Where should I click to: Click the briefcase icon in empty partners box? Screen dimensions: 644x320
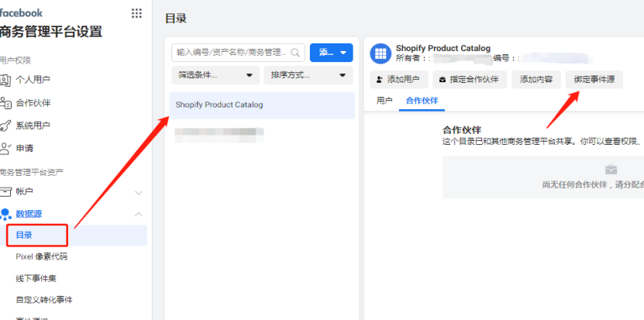(611, 169)
